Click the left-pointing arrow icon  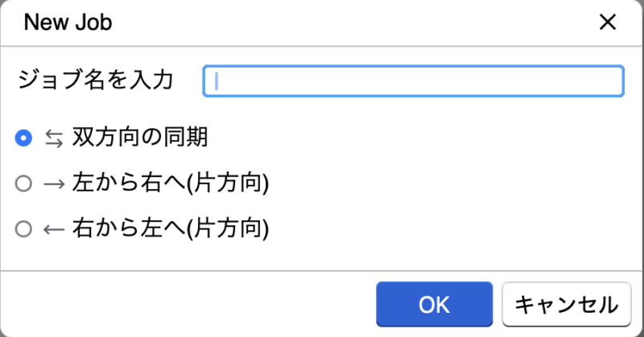tap(53, 229)
